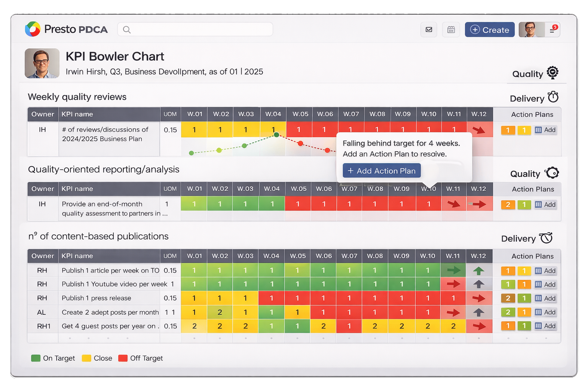Click the W.11 red arrow in Create 2 adept posts row

[454, 312]
